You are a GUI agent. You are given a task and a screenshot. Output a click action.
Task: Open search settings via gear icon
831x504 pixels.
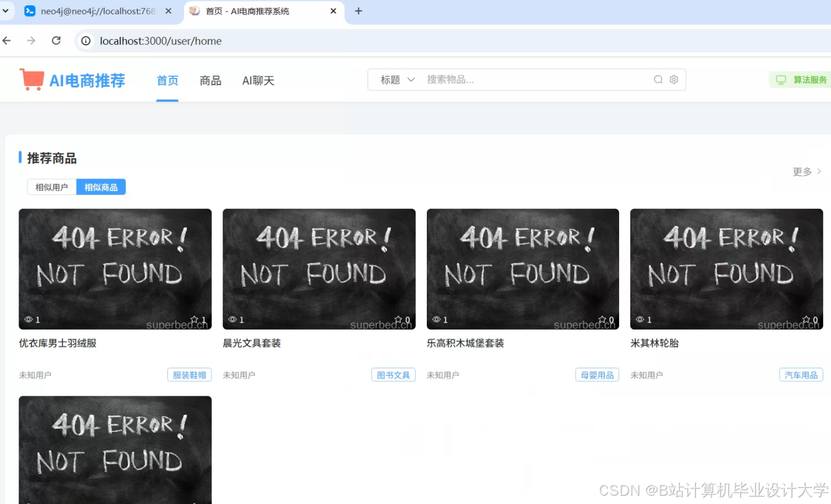[x=673, y=79]
